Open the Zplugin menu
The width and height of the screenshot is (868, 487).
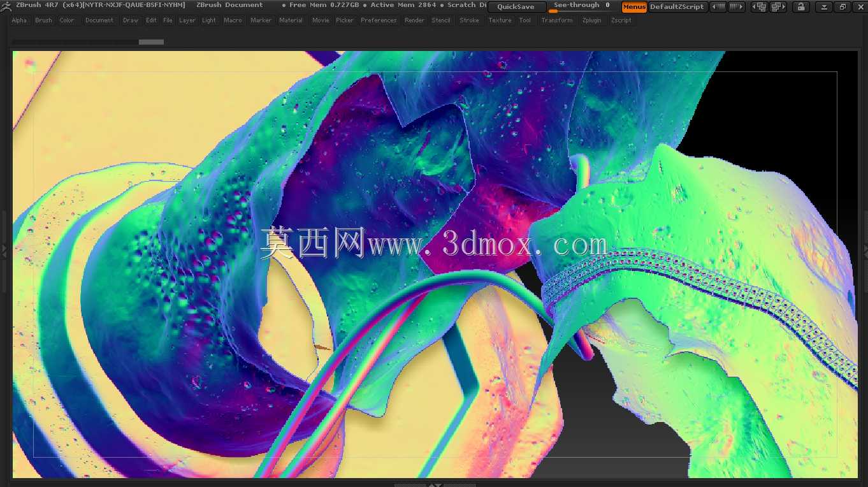[x=592, y=20]
